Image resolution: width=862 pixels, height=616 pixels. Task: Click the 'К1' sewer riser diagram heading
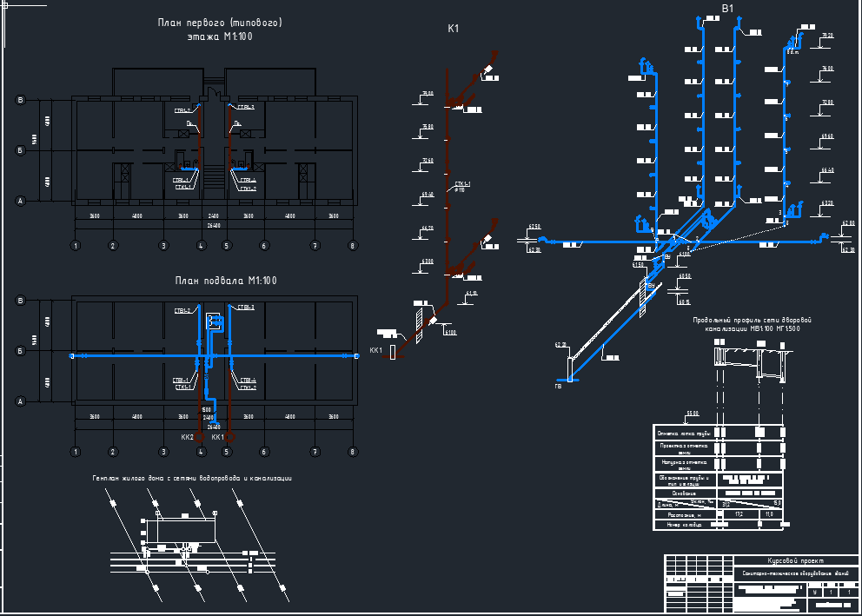coord(453,29)
